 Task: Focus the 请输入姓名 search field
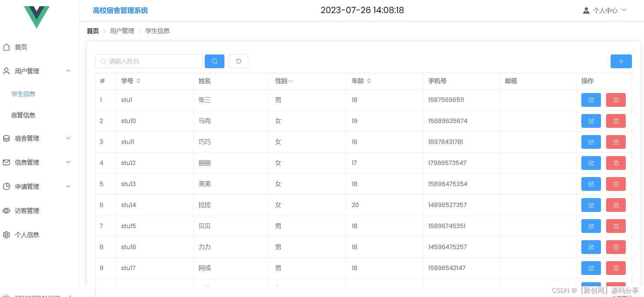click(149, 61)
